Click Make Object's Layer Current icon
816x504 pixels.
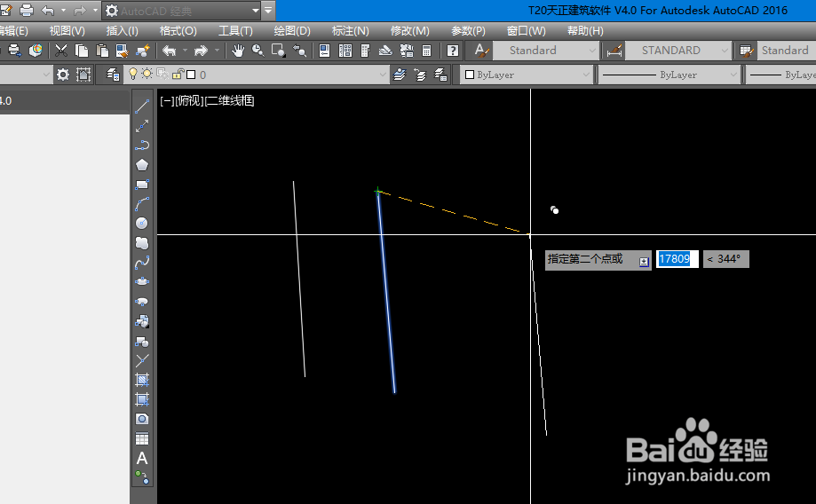[x=400, y=75]
